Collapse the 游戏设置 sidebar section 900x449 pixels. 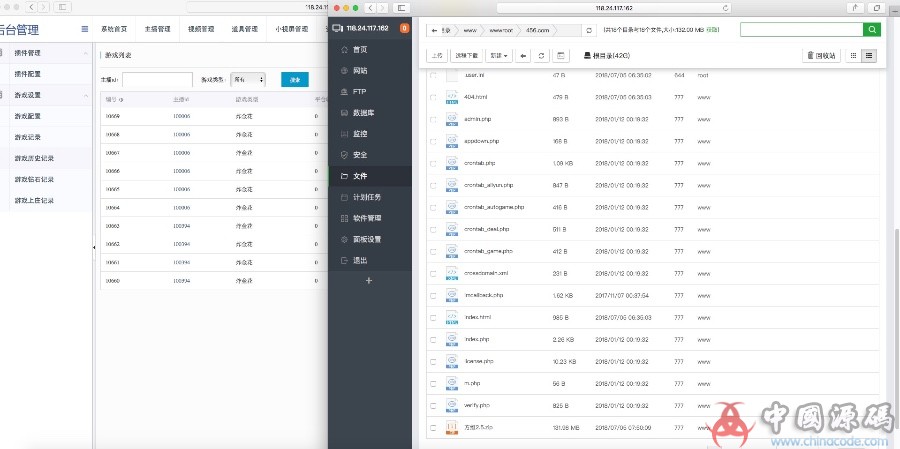tap(86, 95)
